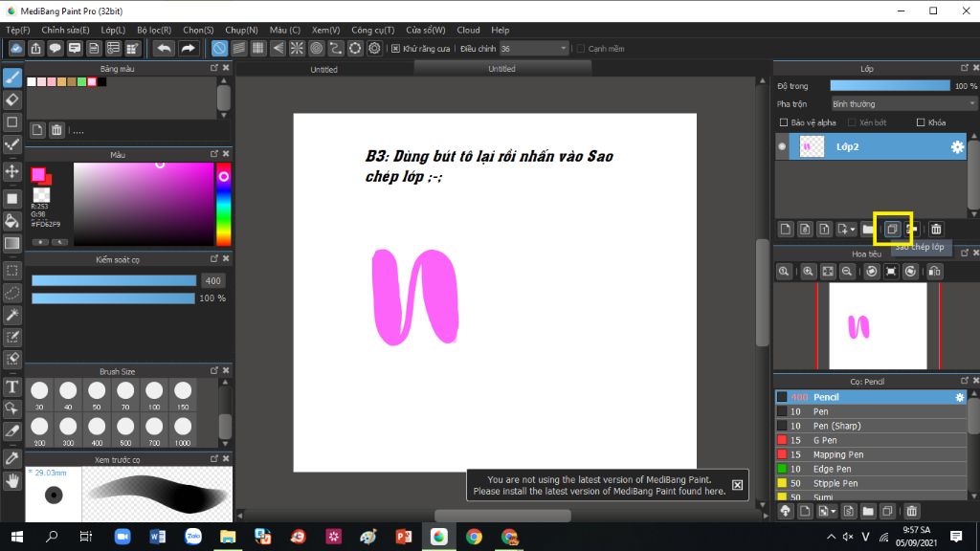
Task: Expand the add brush dropdown in the brush panel
Action: click(x=834, y=512)
